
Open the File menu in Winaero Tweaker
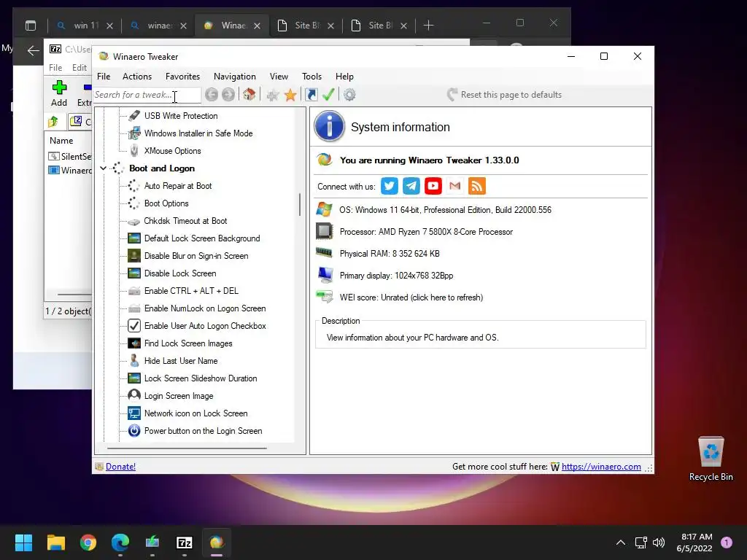click(x=104, y=76)
